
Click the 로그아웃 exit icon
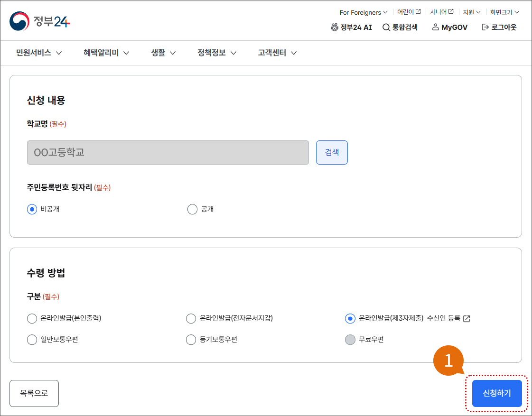coord(485,27)
